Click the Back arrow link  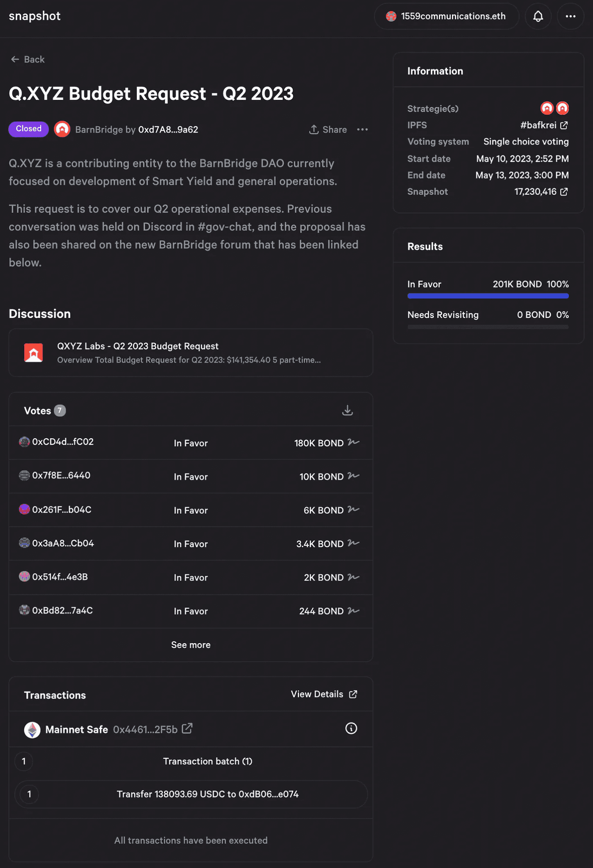[28, 60]
